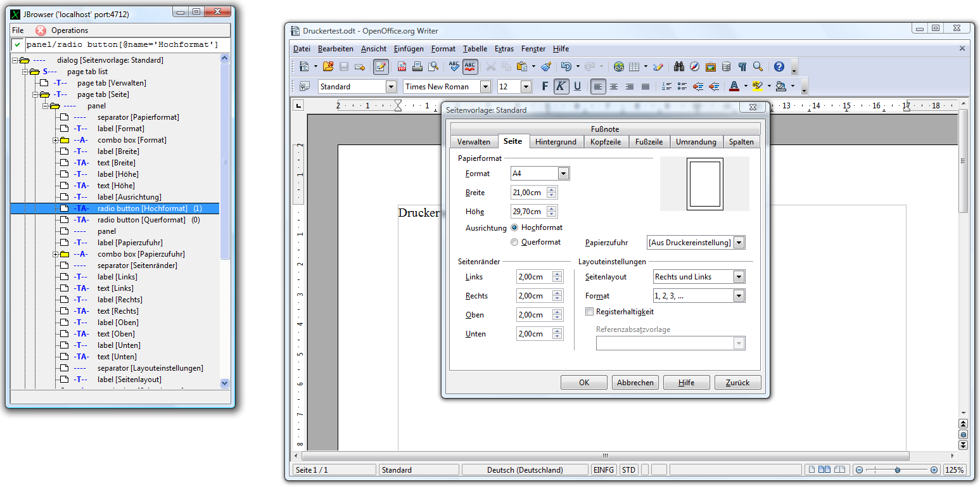Open the paper Format A4 dropdown
The image size is (980, 486).
563,174
